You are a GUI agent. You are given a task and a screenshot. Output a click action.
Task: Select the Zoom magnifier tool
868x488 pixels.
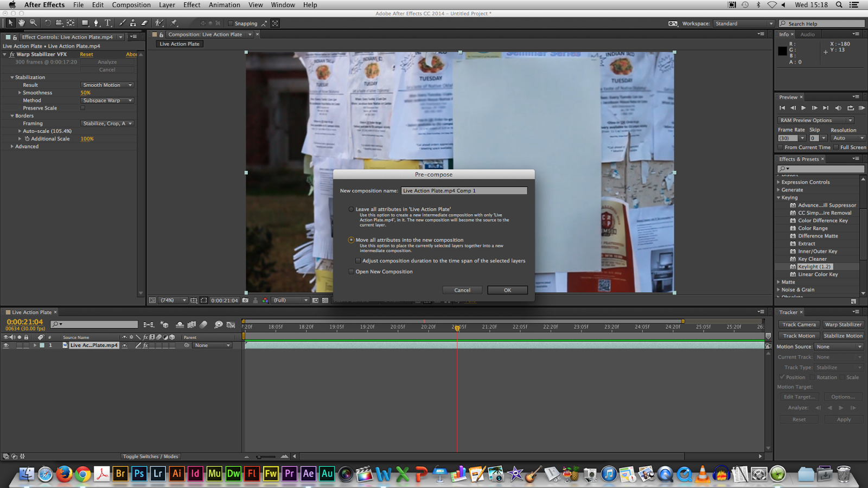[33, 23]
